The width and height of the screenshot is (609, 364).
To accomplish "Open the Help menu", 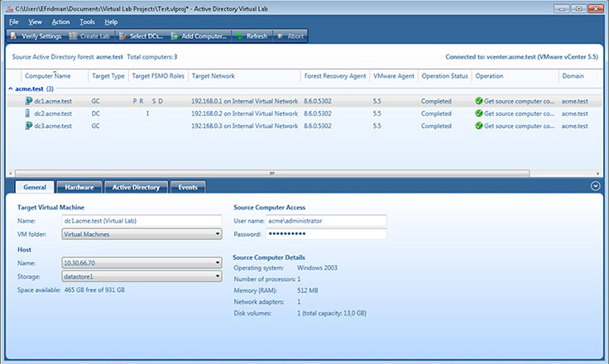I will (x=111, y=22).
